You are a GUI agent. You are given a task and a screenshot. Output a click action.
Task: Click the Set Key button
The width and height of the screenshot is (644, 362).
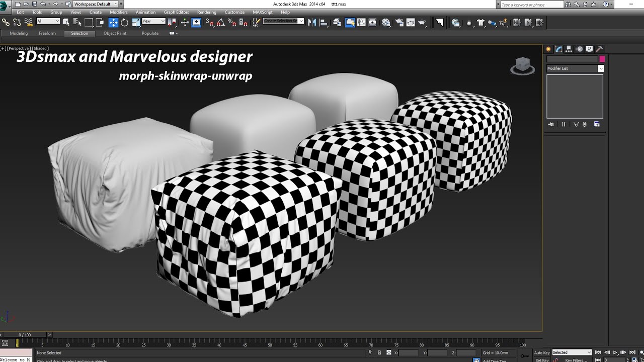pyautogui.click(x=542, y=360)
